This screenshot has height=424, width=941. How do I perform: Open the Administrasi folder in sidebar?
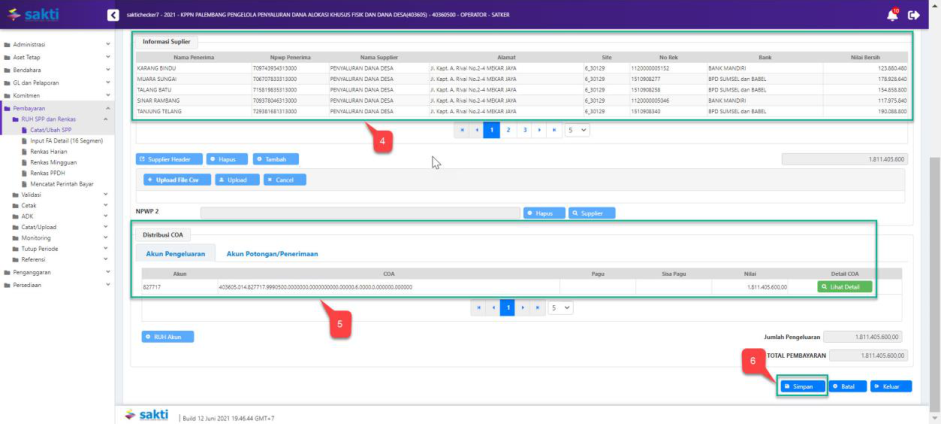[x=32, y=45]
